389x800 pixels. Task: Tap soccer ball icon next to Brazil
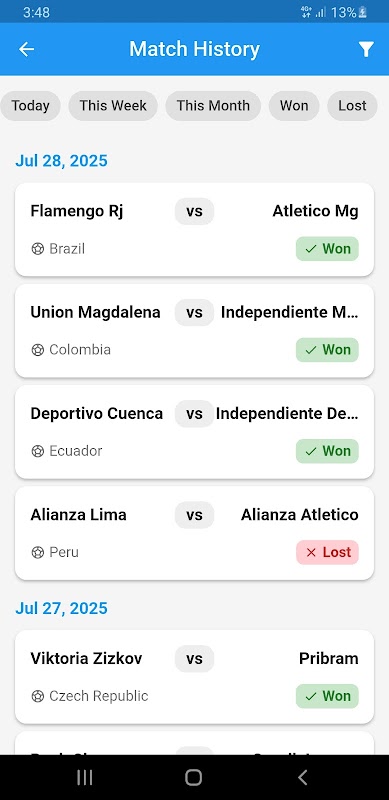[38, 249]
